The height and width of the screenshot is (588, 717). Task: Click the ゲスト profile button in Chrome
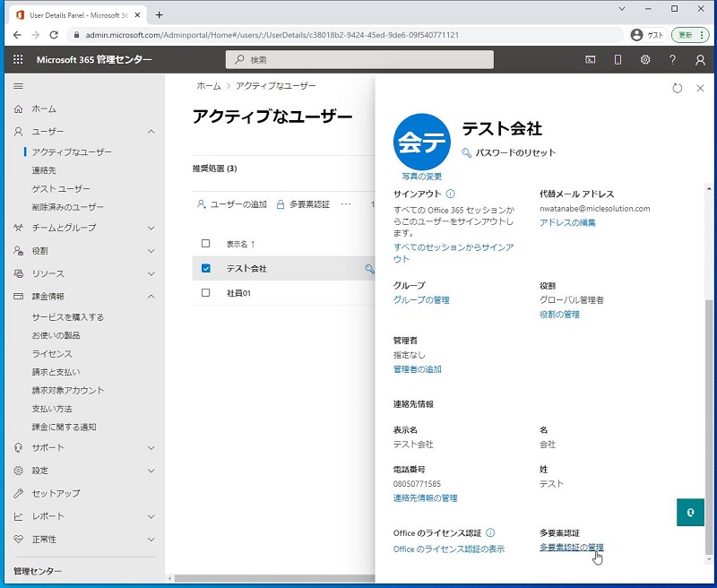tap(647, 35)
